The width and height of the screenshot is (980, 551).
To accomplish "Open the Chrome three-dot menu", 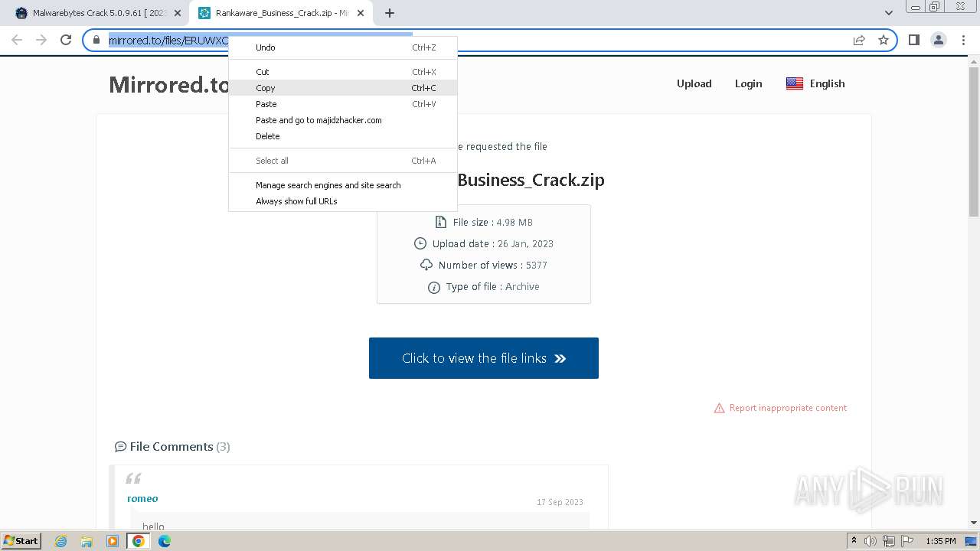I will point(963,40).
